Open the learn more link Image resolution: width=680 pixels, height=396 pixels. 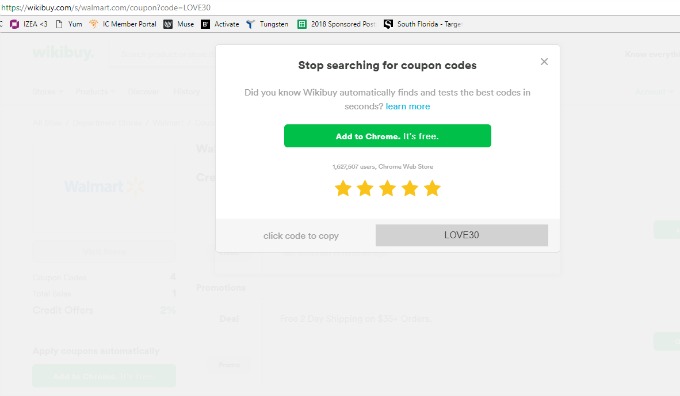408,106
